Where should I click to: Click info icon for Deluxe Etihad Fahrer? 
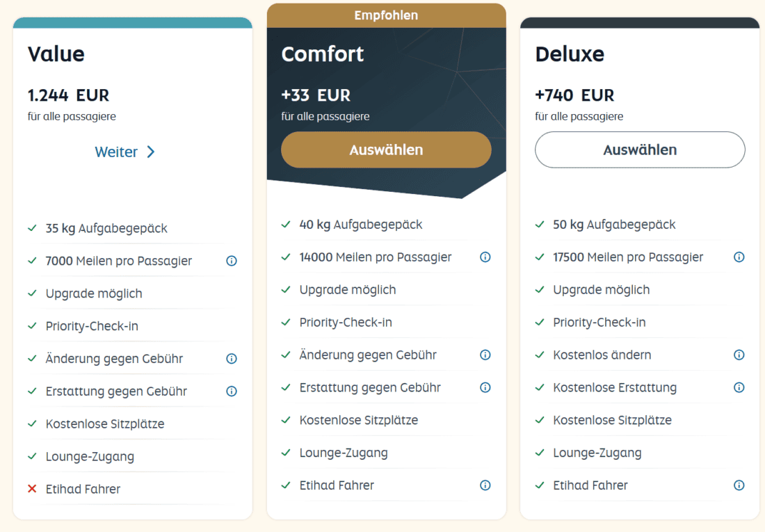coord(739,485)
